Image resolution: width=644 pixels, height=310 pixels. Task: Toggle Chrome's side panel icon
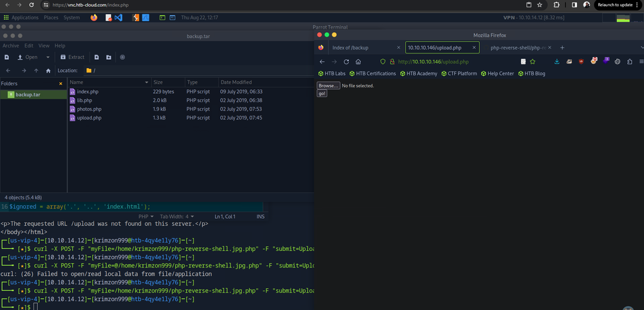(x=574, y=5)
